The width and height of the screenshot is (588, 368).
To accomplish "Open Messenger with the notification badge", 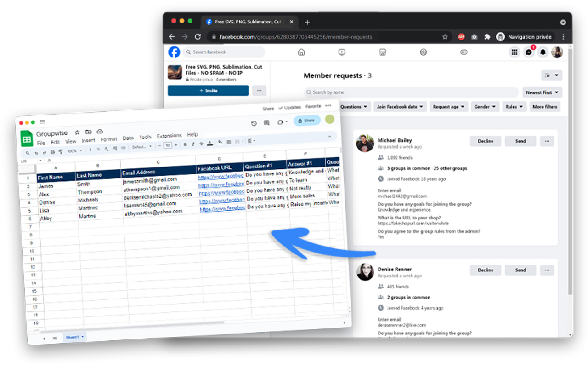I will pyautogui.click(x=529, y=52).
